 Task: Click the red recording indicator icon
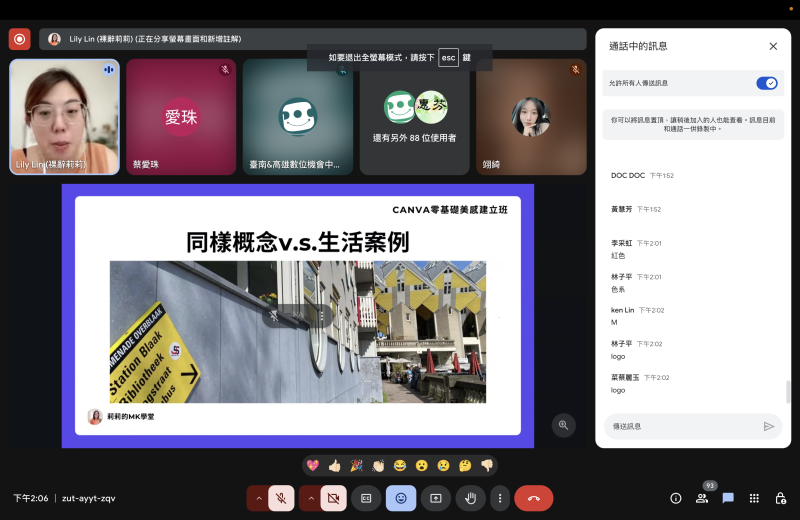tap(19, 39)
